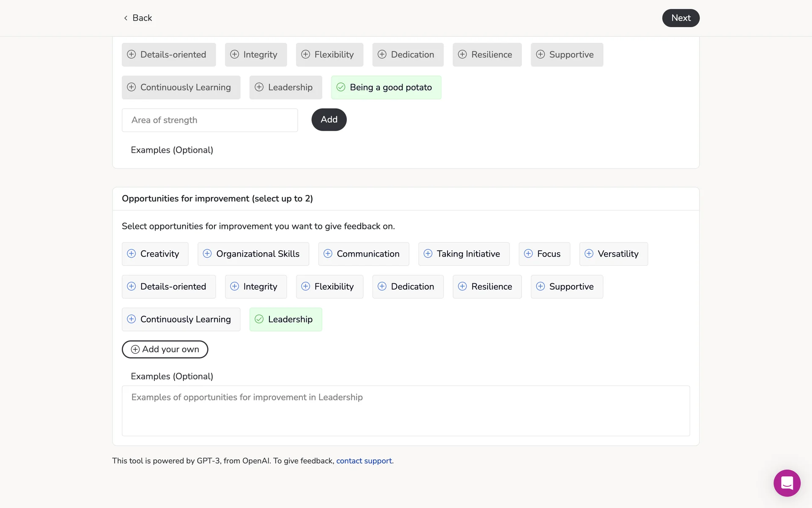Viewport: 812px width, 508px height.
Task: Open the chat support widget
Action: (x=787, y=483)
